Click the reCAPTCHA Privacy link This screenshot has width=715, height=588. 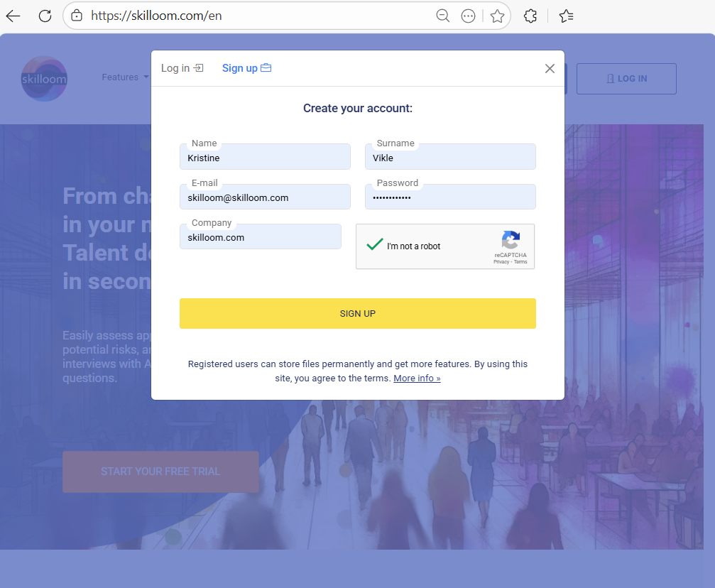point(501,262)
